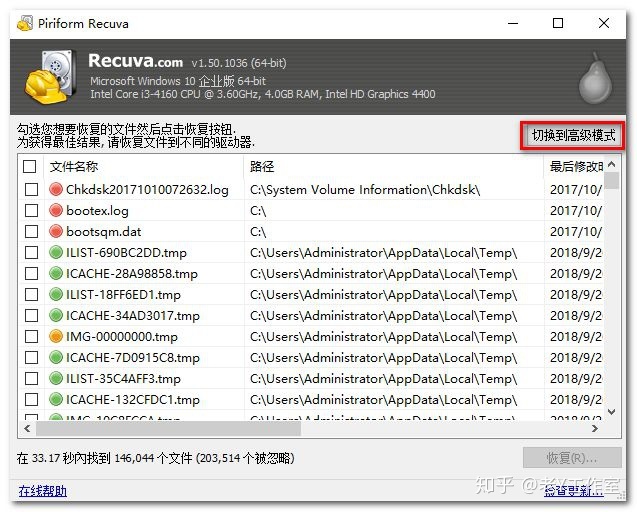Select file name bootex.log
This screenshot has width=637, height=512.
coord(97,211)
